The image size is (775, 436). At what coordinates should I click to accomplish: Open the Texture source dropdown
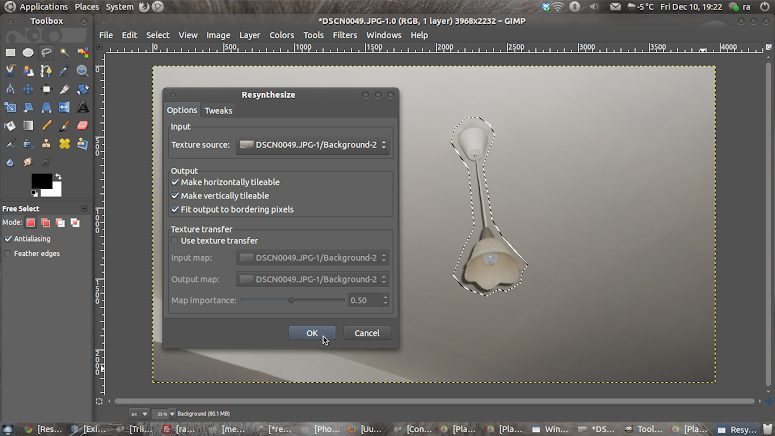(313, 145)
